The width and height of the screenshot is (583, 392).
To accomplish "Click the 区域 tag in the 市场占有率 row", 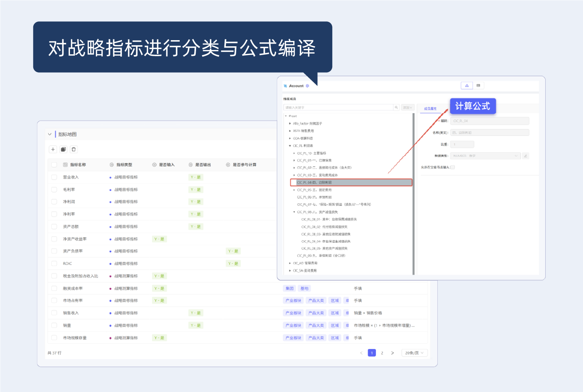I will 335,301.
